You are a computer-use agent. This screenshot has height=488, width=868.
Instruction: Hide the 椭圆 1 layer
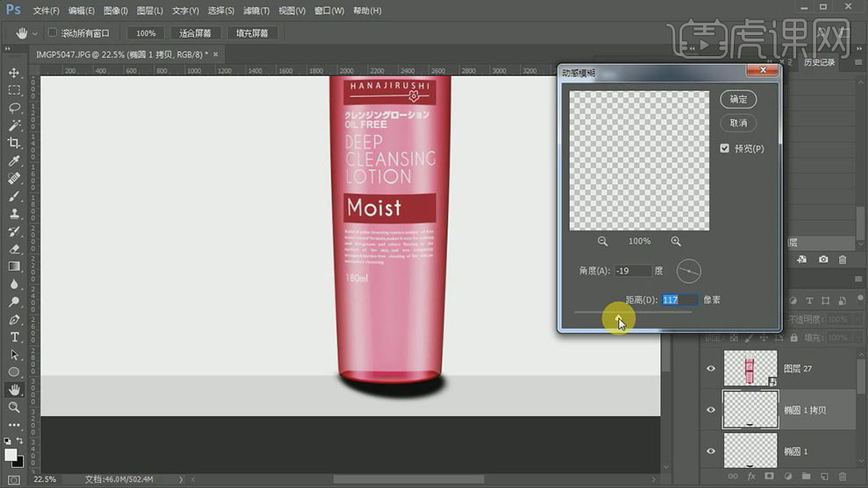(711, 451)
